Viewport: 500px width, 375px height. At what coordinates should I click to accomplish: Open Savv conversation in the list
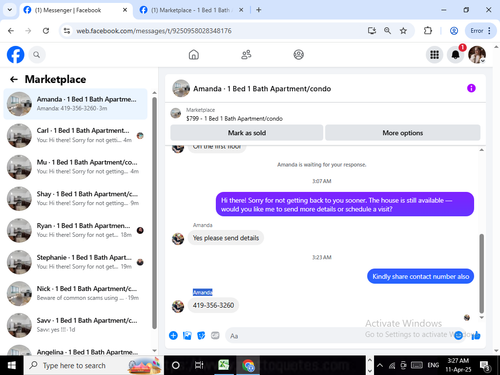click(75, 325)
